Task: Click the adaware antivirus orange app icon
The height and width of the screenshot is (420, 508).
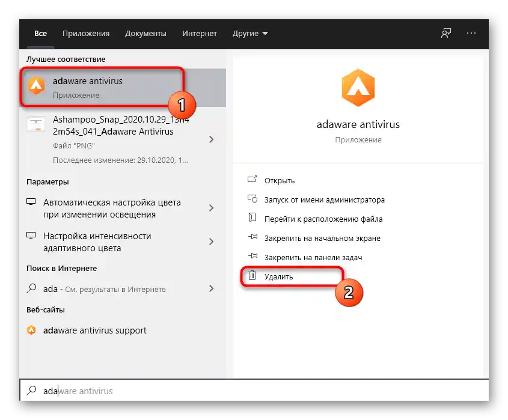Action: pos(36,87)
